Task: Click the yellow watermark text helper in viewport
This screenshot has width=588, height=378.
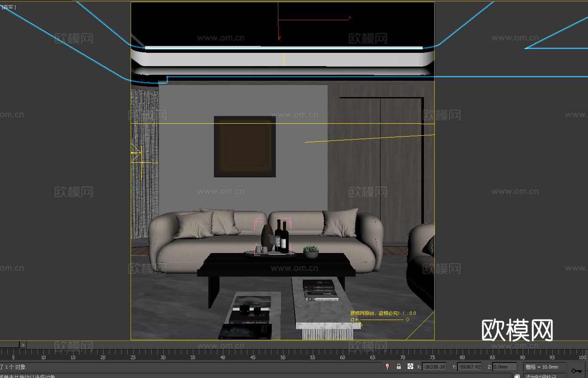Action: click(x=383, y=314)
